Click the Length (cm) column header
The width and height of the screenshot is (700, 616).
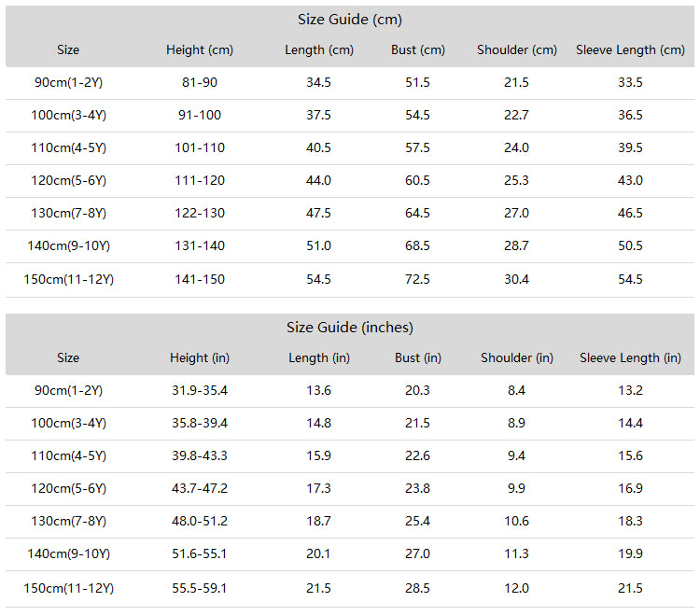coord(319,50)
